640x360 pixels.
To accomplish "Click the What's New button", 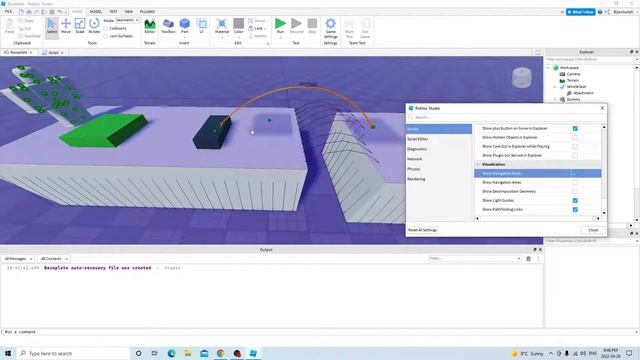I will pyautogui.click(x=580, y=12).
